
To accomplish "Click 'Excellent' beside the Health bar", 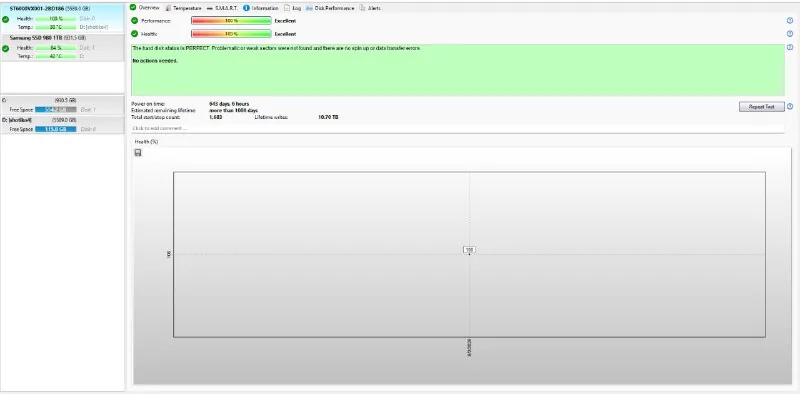I will [x=285, y=34].
